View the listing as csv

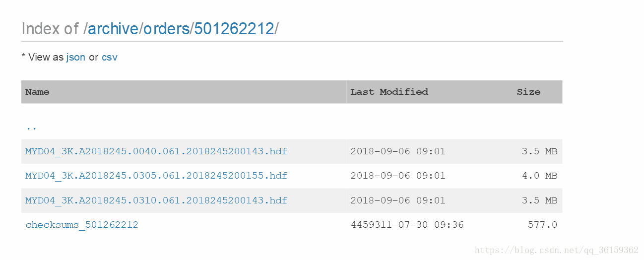pos(110,57)
